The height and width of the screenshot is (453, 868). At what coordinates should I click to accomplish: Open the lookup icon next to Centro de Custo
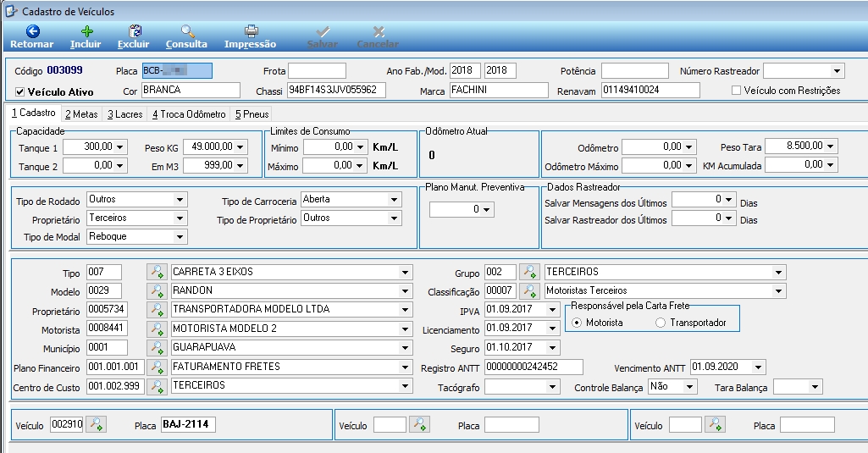[x=158, y=386]
